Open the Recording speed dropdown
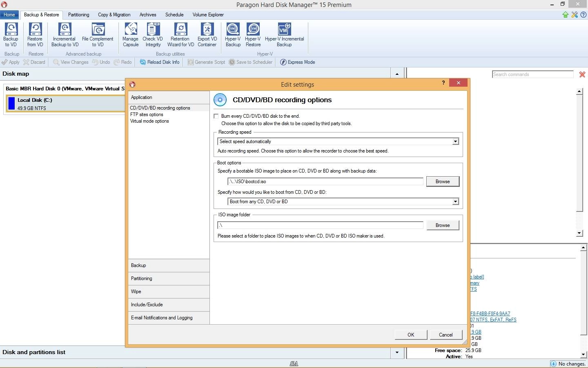Viewport: 588px width, 368px height. 455,141
